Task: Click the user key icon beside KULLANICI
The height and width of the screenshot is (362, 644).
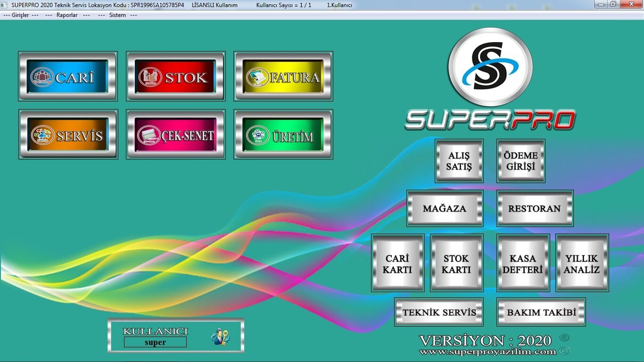Action: [x=220, y=337]
